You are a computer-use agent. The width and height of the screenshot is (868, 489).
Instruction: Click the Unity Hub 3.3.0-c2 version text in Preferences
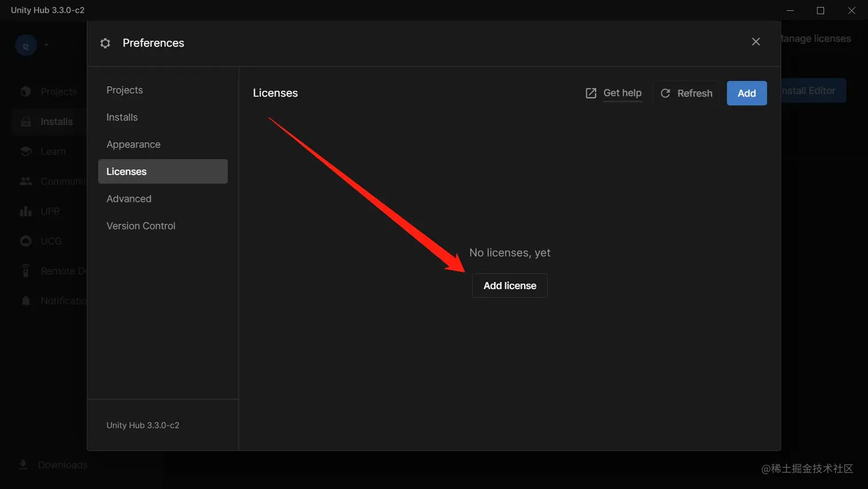143,425
